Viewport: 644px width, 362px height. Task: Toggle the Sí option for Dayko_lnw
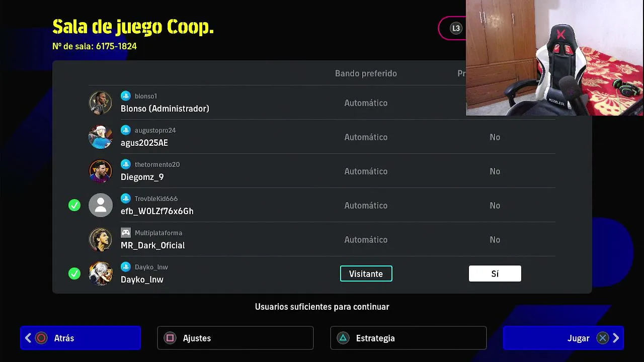coord(495,274)
